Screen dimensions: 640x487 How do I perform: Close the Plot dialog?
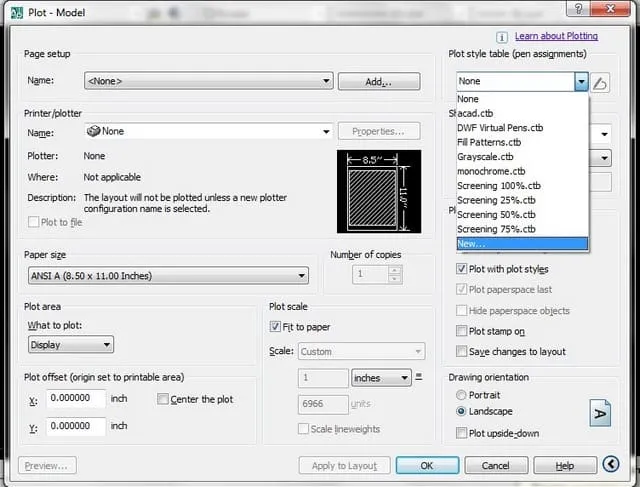[x=610, y=9]
